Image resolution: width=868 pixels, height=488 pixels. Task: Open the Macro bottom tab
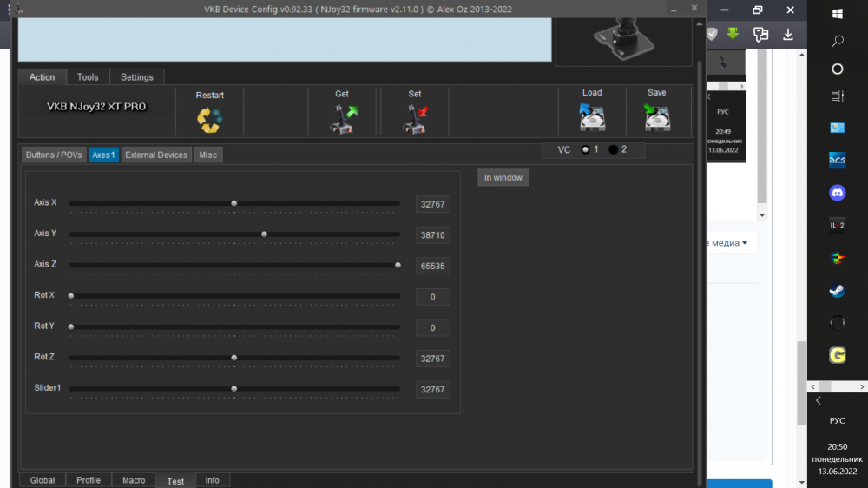134,480
